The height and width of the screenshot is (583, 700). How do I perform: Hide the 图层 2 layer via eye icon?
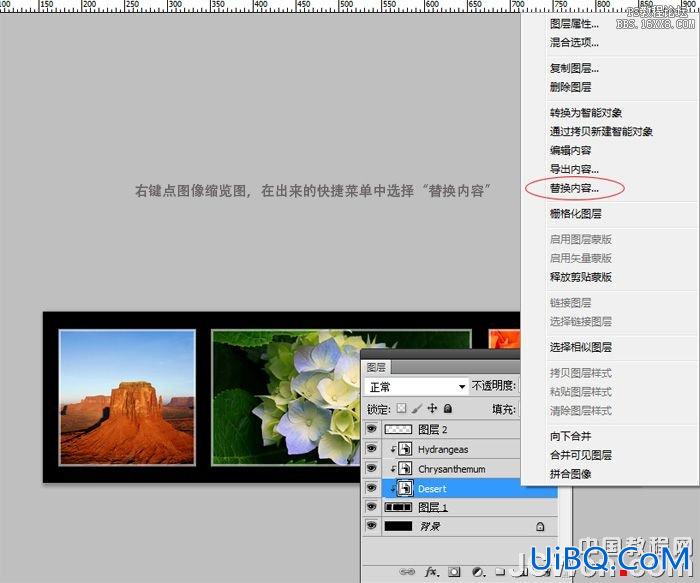coord(371,429)
